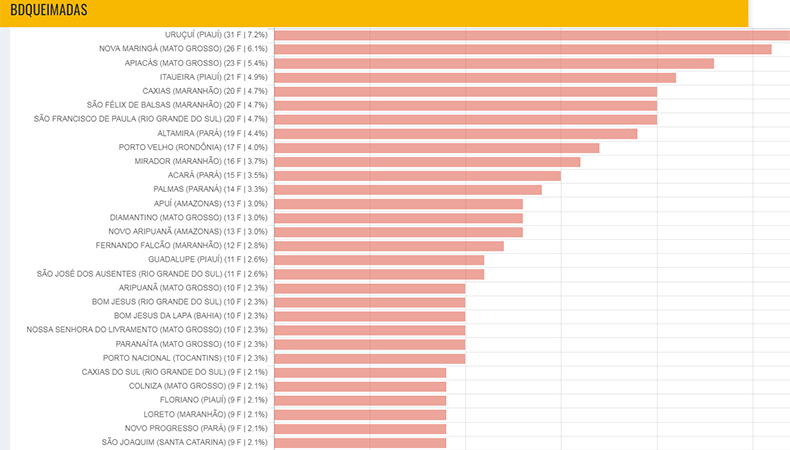This screenshot has height=450, width=790.
Task: Select the Uruçuí (Piauí) bar
Action: pos(532,35)
